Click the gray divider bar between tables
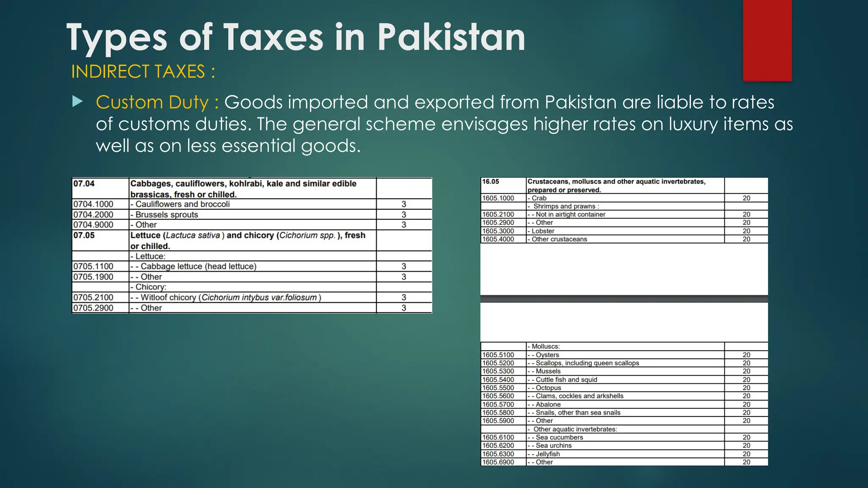The height and width of the screenshot is (488, 868). pyautogui.click(x=624, y=299)
